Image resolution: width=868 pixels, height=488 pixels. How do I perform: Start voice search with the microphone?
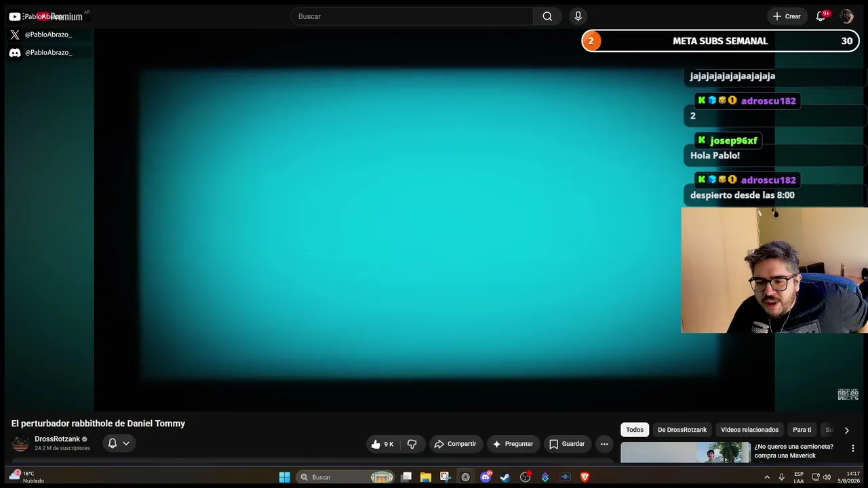(578, 16)
